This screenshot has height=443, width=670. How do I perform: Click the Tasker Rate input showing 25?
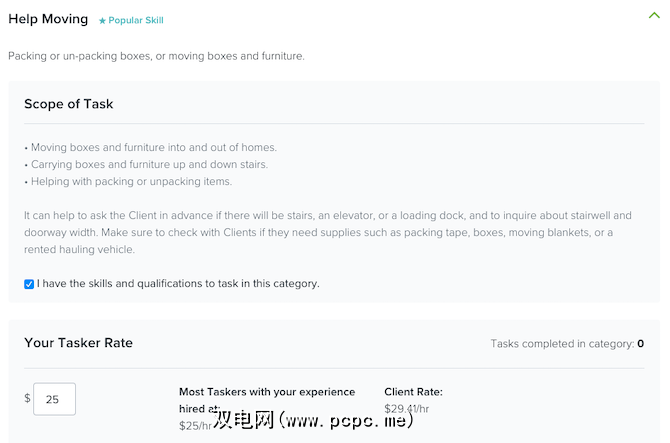54,399
